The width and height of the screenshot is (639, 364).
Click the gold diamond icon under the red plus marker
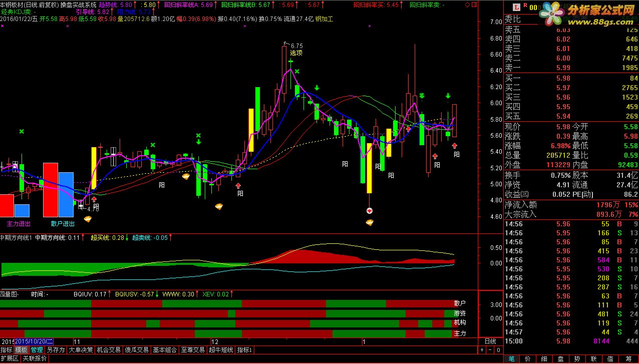[370, 222]
